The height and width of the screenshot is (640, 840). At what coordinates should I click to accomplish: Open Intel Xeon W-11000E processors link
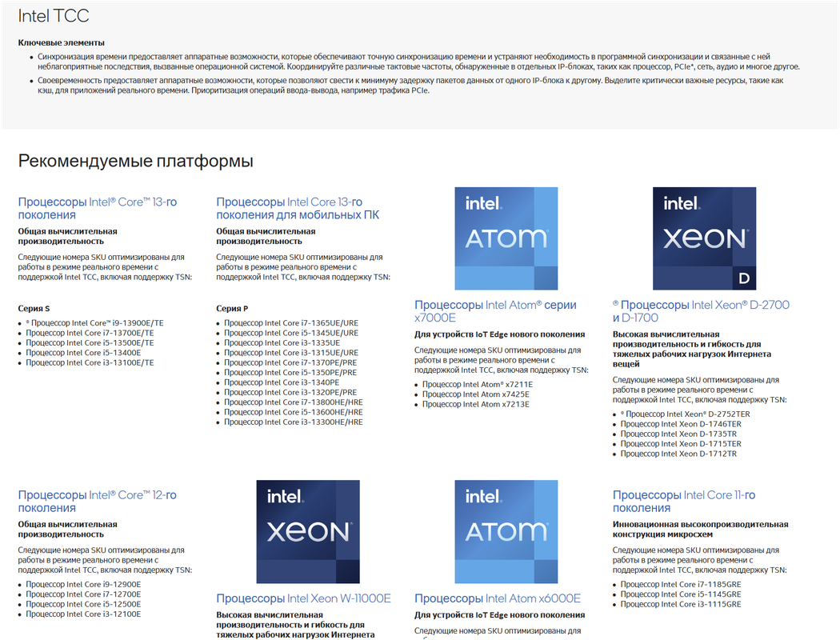point(304,598)
